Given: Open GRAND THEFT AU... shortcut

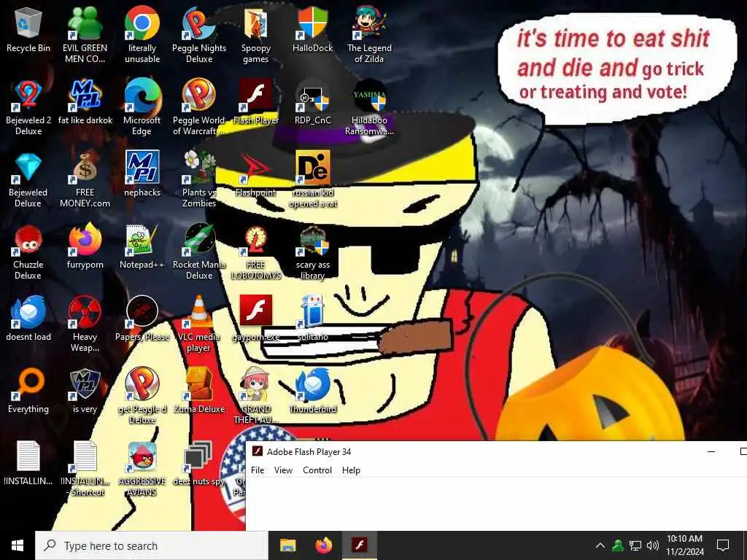Looking at the screenshot, I should (256, 396).
